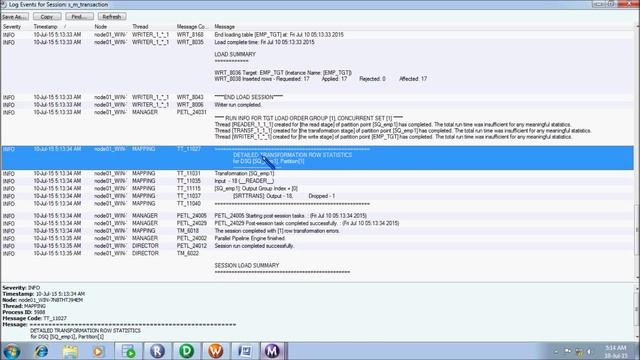Sort by the Timestamp column header
Image resolution: width=640 pixels, height=360 pixels.
coord(45,27)
